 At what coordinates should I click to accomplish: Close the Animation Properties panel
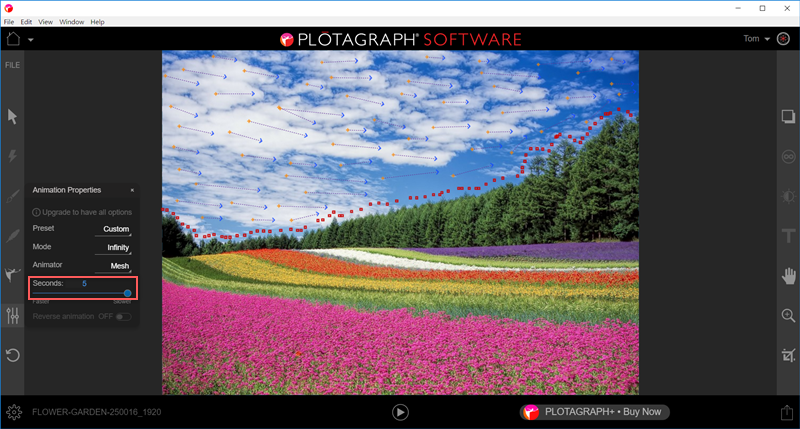pyautogui.click(x=132, y=190)
